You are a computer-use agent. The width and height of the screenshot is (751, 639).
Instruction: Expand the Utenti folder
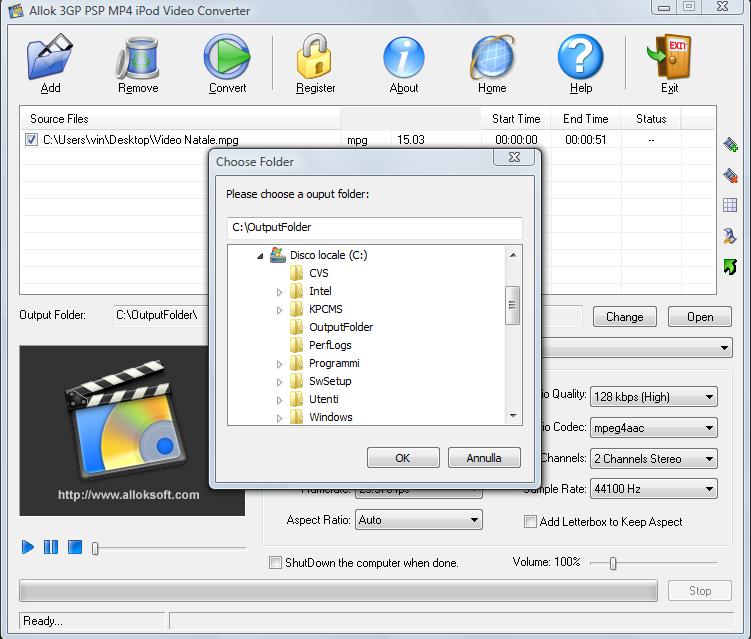click(279, 400)
